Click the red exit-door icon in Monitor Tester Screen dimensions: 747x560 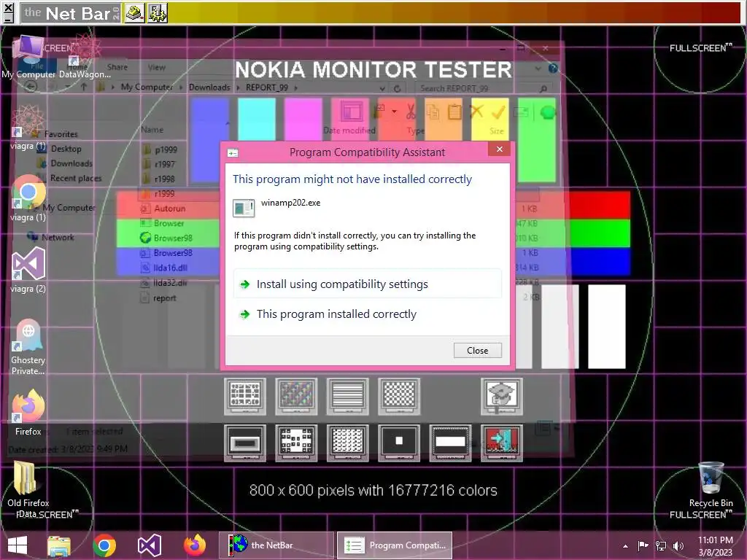tap(502, 443)
